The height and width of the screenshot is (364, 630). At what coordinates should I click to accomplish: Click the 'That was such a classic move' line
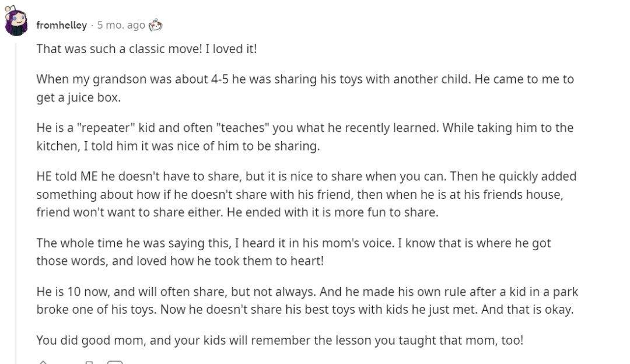[x=146, y=48]
